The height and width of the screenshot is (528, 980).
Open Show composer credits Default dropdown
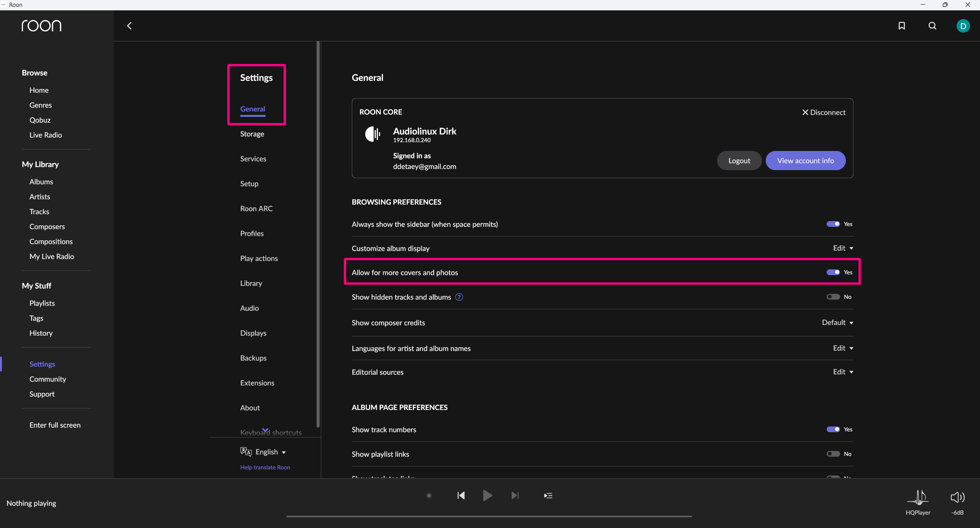[837, 323]
